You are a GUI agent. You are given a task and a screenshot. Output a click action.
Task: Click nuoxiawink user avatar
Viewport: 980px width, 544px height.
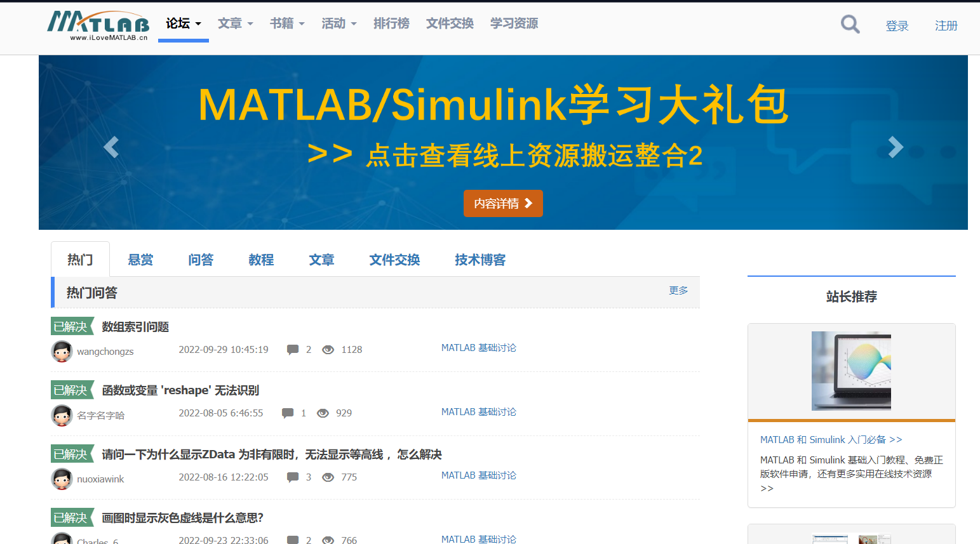pos(62,479)
